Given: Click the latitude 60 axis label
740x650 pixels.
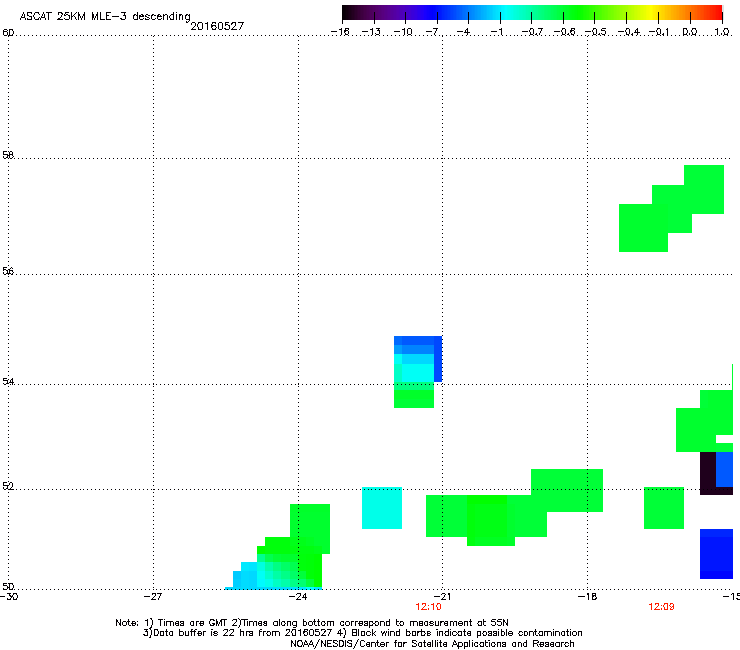Looking at the screenshot, I should (x=8, y=33).
